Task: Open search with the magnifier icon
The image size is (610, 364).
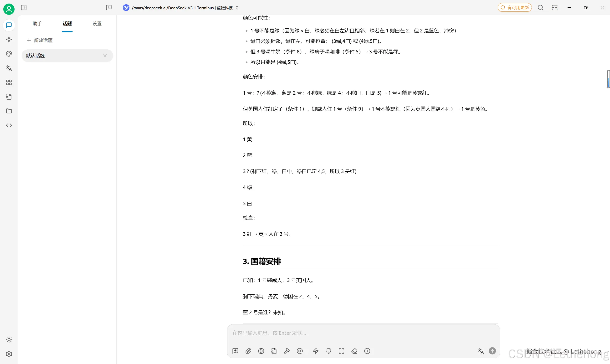Action: point(541,8)
